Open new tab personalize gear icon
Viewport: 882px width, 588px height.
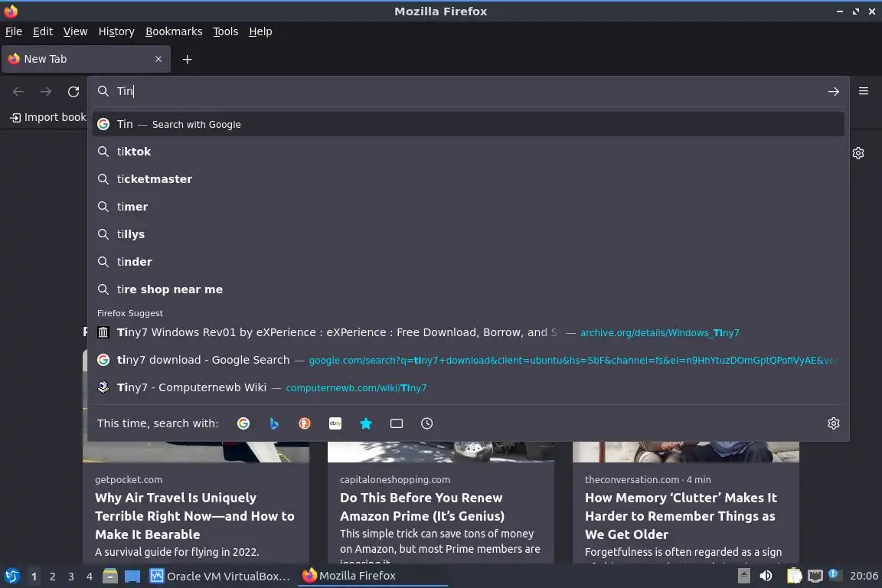point(858,153)
